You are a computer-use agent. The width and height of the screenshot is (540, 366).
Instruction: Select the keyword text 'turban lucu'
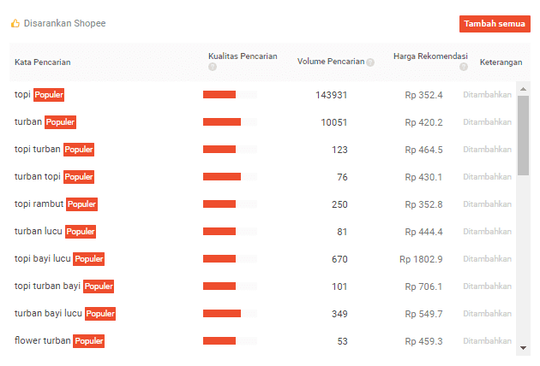pos(38,231)
